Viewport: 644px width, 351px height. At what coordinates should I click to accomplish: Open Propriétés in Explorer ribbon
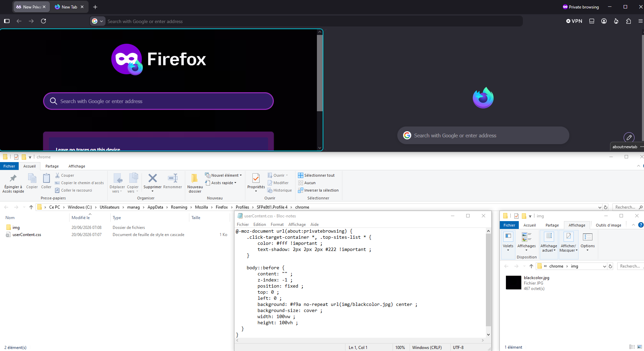[x=256, y=182]
